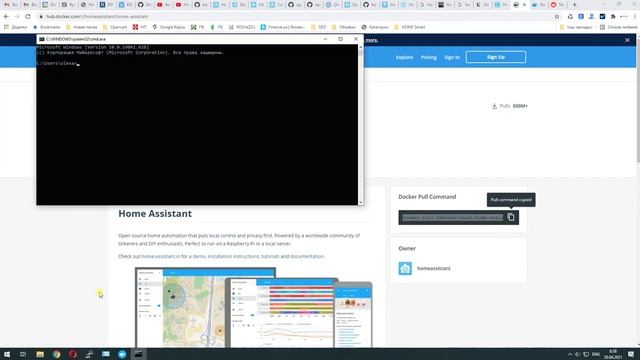Click the cmd window scrollbar up arrow
The height and width of the screenshot is (360, 640).
(x=360, y=47)
